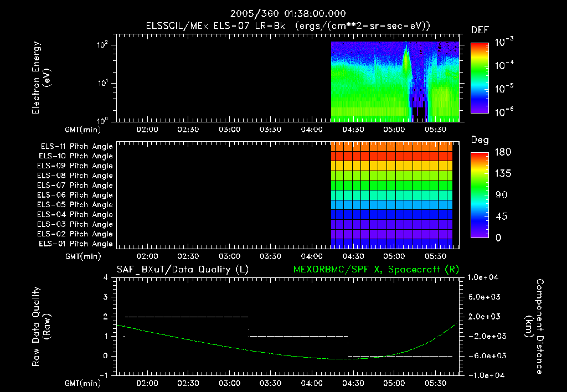Click the Deg legend title
567x392 pixels.
[x=480, y=140]
